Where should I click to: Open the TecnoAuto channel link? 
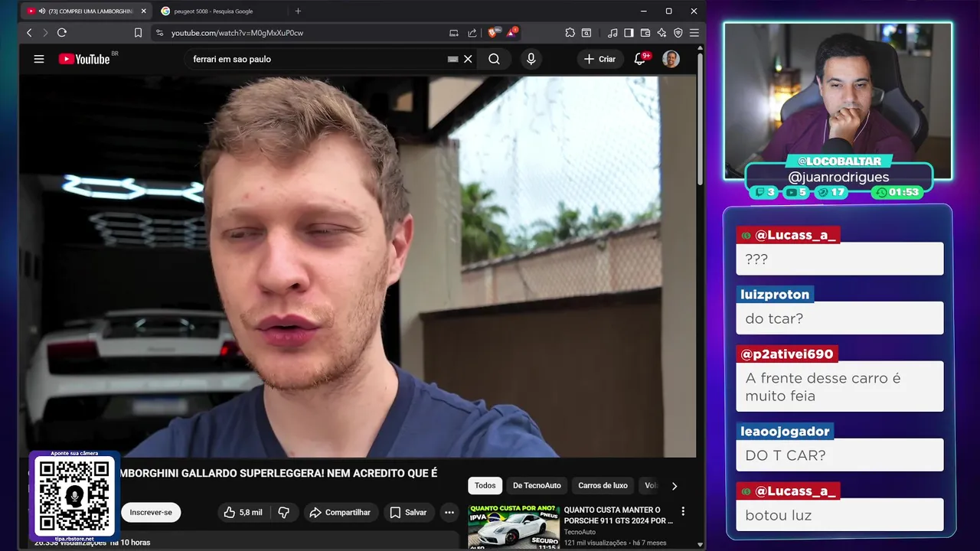click(x=580, y=532)
